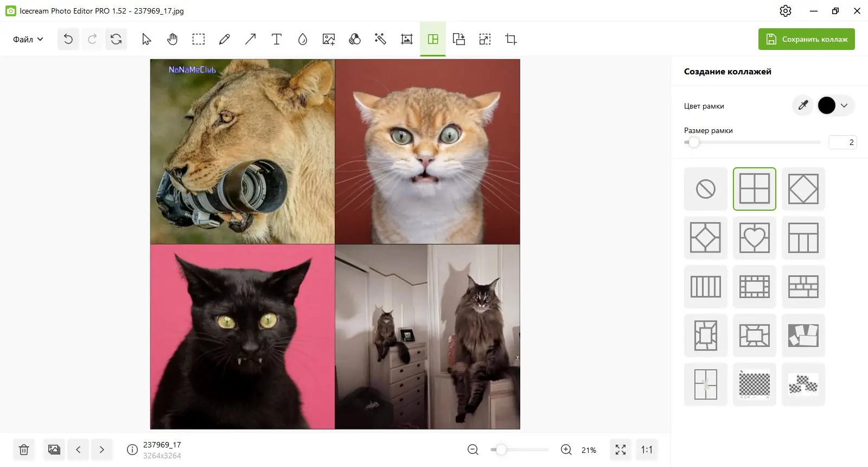Viewport: 868px width, 467px height.
Task: Undo the last action
Action: tap(68, 39)
